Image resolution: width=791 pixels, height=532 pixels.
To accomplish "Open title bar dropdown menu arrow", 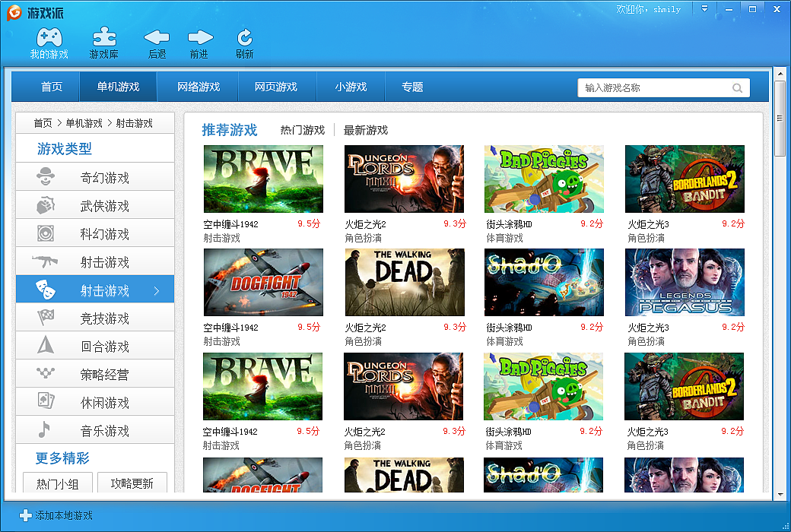I will pos(705,8).
